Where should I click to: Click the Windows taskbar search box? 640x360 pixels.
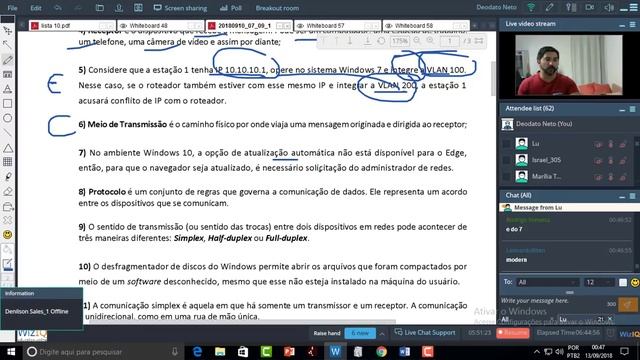(x=102, y=351)
